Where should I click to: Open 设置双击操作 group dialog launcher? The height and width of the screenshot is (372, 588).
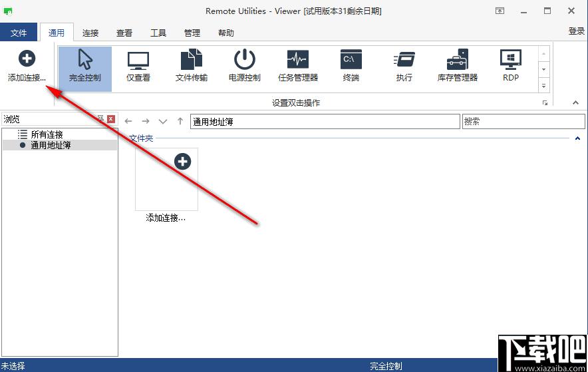(545, 102)
